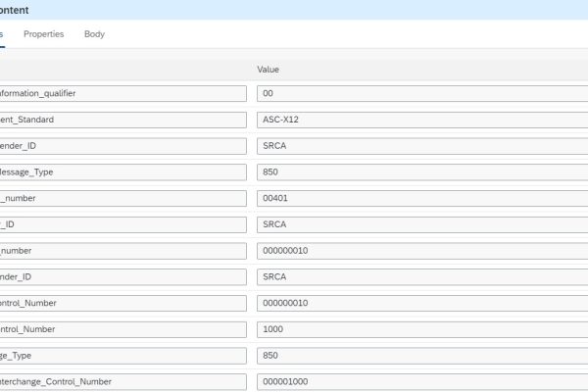
Task: Select the 000000010 value directly above 1000
Action: [421, 303]
